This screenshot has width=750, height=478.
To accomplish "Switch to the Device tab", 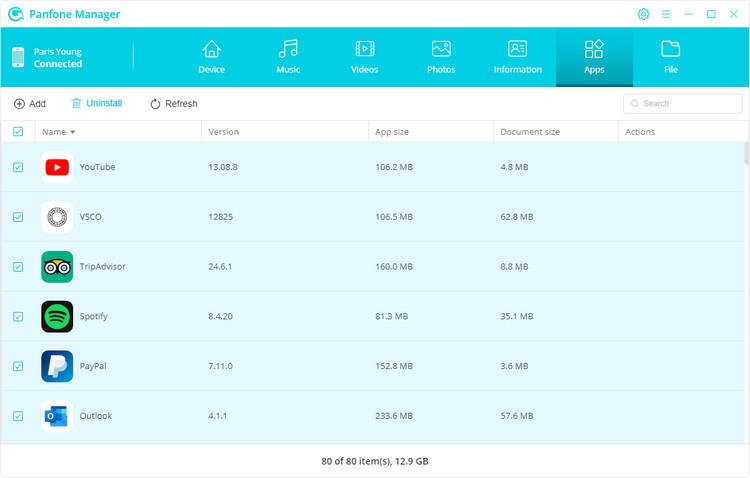I will [x=211, y=57].
